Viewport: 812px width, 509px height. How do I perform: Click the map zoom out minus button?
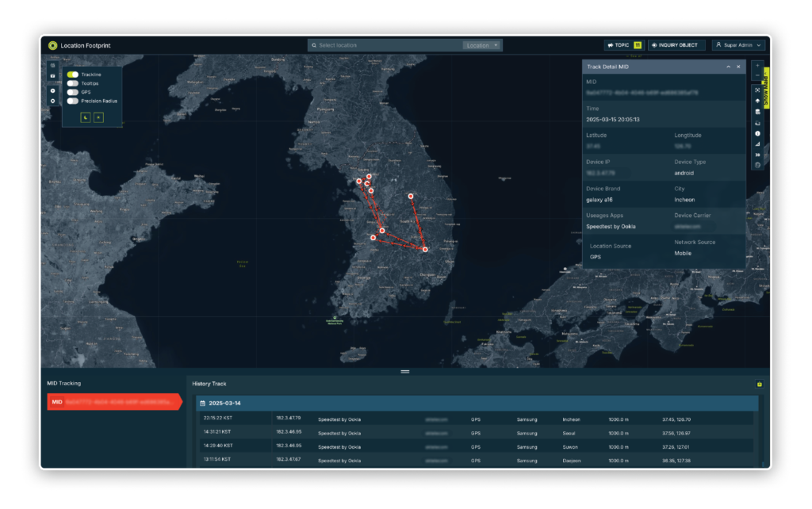[757, 75]
